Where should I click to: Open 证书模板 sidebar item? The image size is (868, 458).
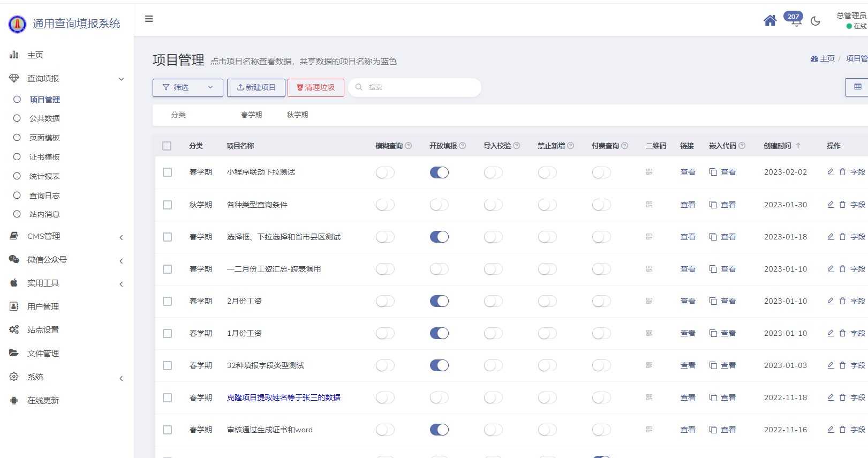coord(44,157)
